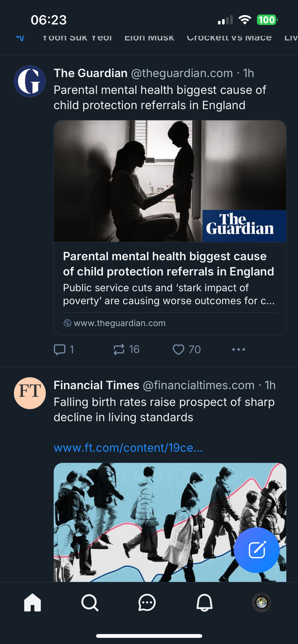This screenshot has height=644, width=298.
Task: Reply to The Guardian post
Action: [x=60, y=349]
